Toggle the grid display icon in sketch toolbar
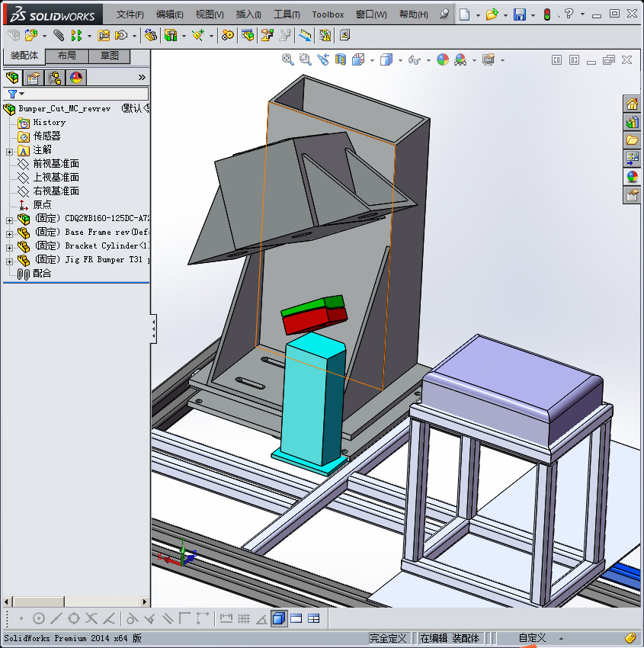 [244, 618]
